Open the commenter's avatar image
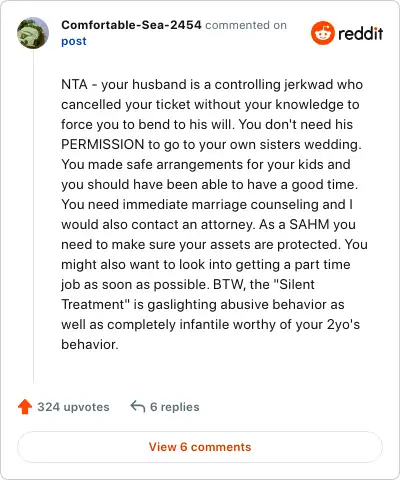This screenshot has width=400, height=480. click(33, 33)
